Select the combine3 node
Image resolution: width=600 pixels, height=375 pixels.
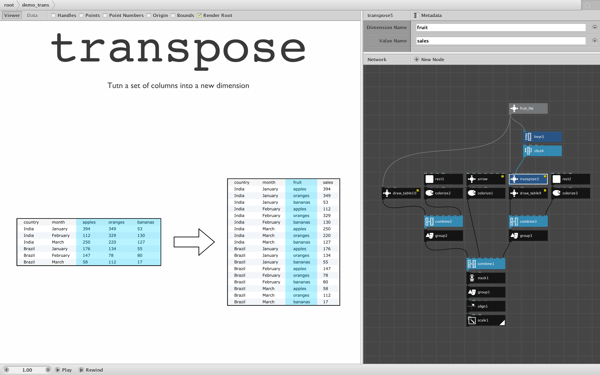tap(528, 221)
